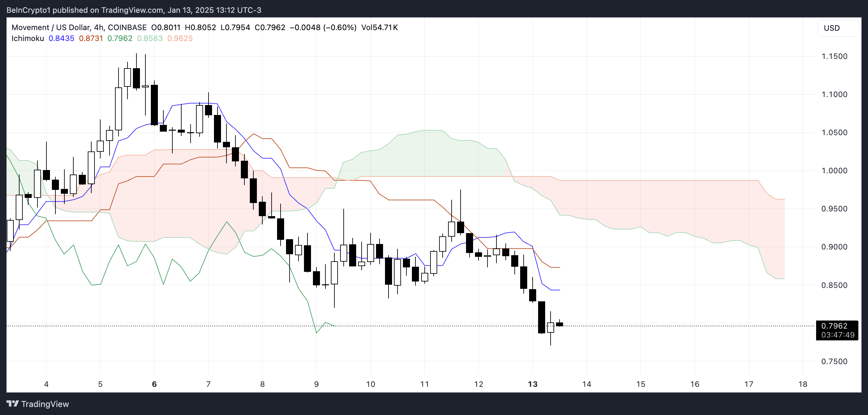Toggle the high value H0.8052 readout

(201, 27)
